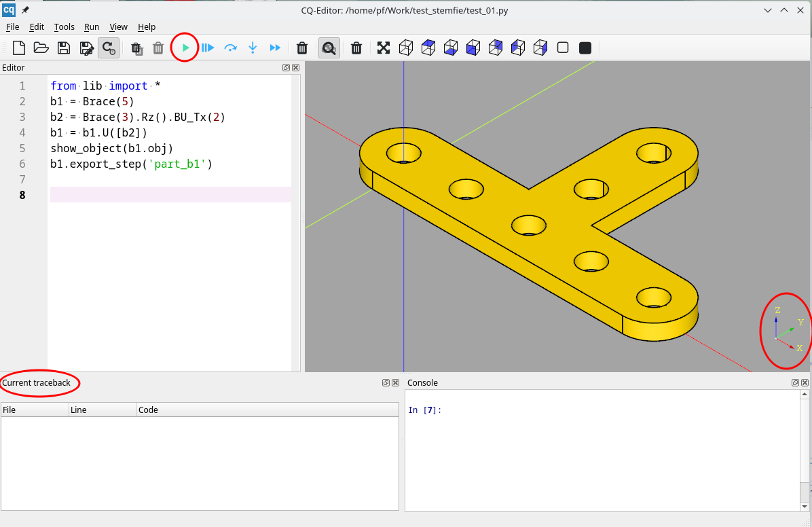This screenshot has width=812, height=527.
Task: Switch to shaded display using the black square
Action: click(585, 48)
